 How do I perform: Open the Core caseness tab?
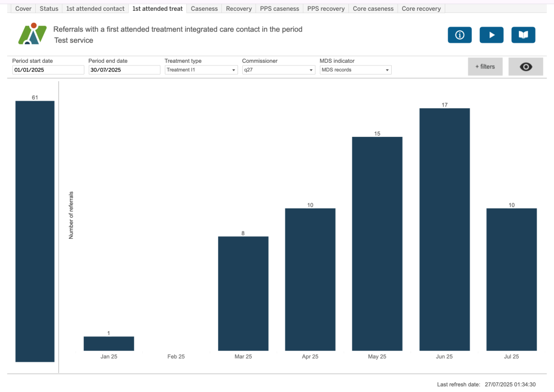[x=373, y=9]
